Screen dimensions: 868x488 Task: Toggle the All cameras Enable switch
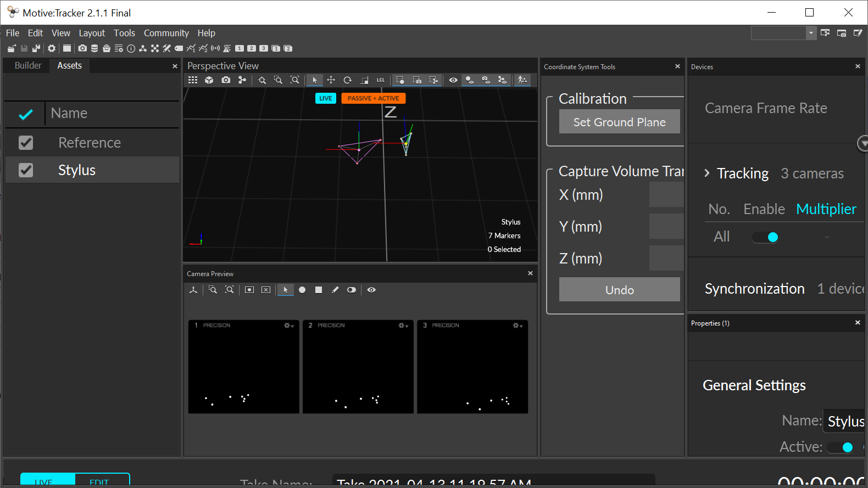point(765,237)
